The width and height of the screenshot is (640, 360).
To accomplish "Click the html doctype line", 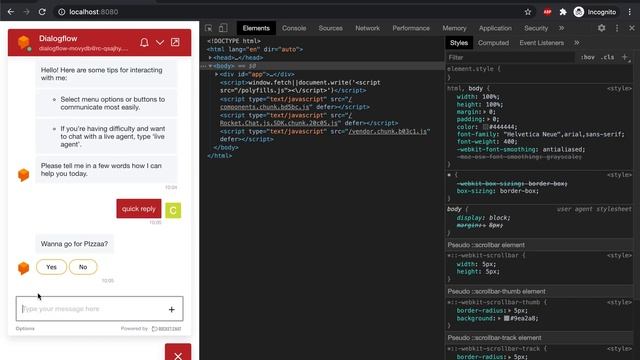I will tap(233, 41).
